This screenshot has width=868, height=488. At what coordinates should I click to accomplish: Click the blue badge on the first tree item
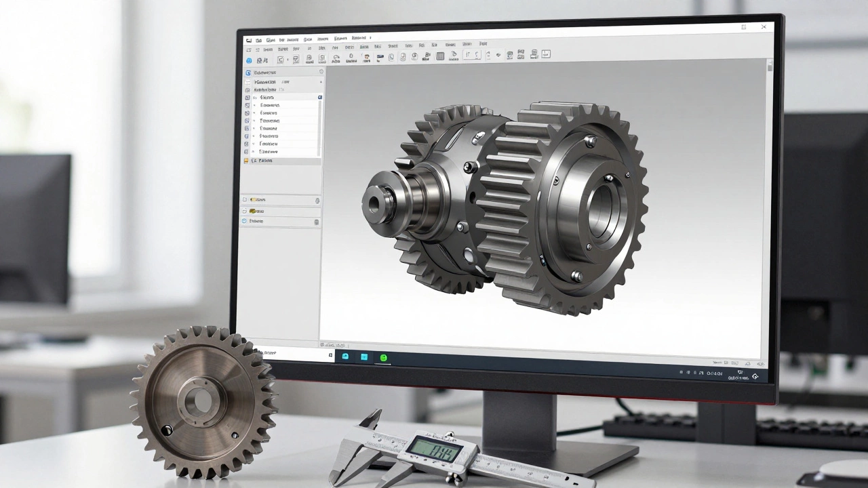(x=319, y=98)
